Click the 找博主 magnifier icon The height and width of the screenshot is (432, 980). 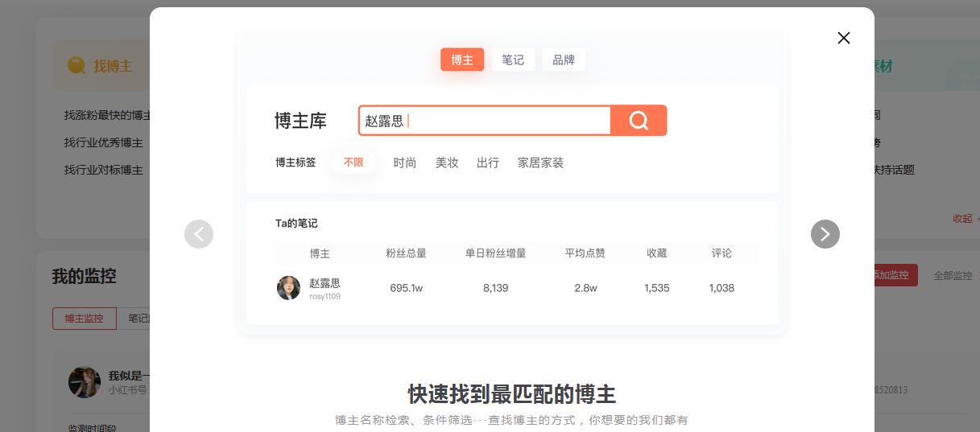coord(76,66)
